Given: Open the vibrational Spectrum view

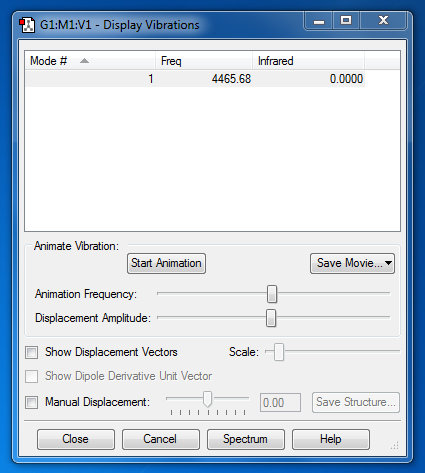Looking at the screenshot, I should (x=246, y=439).
